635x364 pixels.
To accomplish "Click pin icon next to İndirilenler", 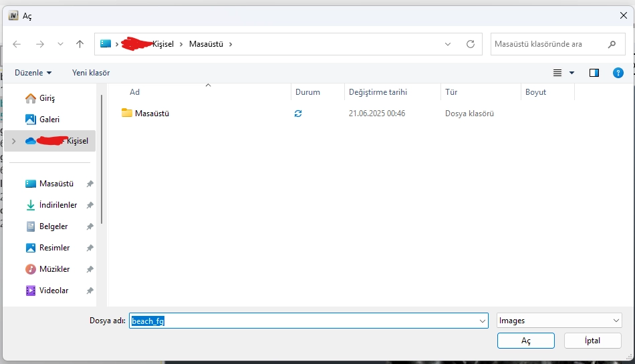I will (x=90, y=205).
